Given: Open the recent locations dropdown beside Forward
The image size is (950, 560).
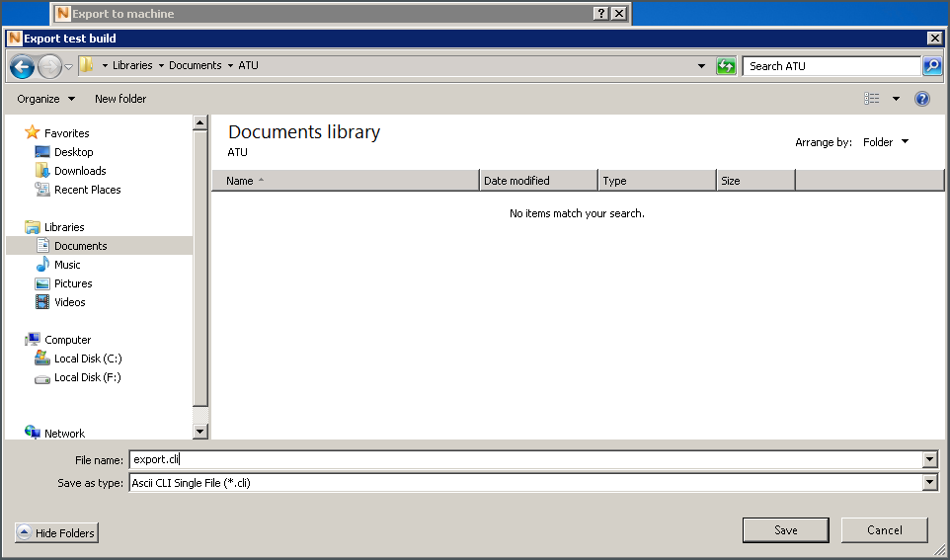Looking at the screenshot, I should [68, 67].
